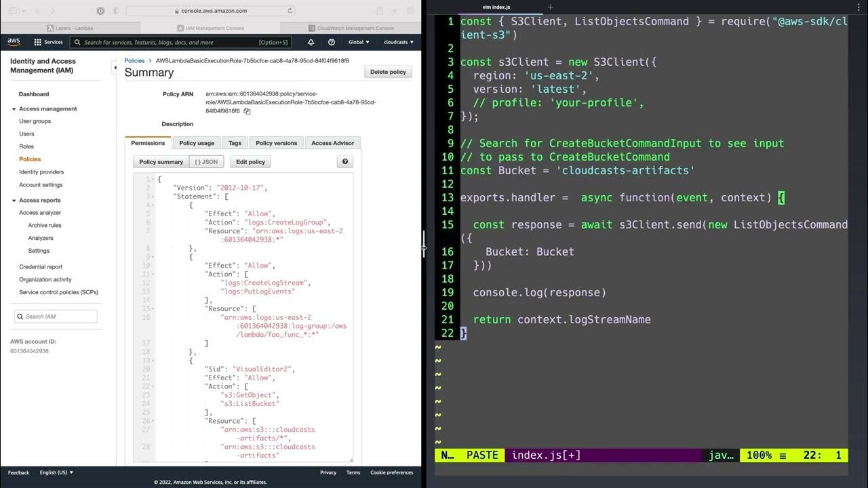Click the magnifier in Search IAM box
This screenshot has height=488, width=868.
tap(20, 317)
